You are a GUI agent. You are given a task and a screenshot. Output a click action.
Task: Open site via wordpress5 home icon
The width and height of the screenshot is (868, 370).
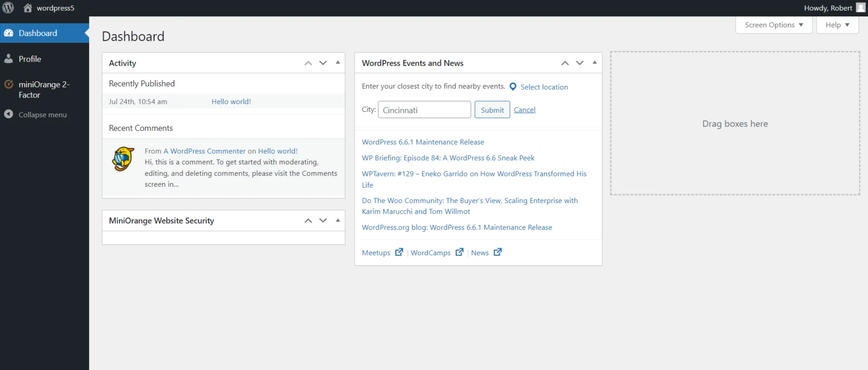(x=28, y=8)
